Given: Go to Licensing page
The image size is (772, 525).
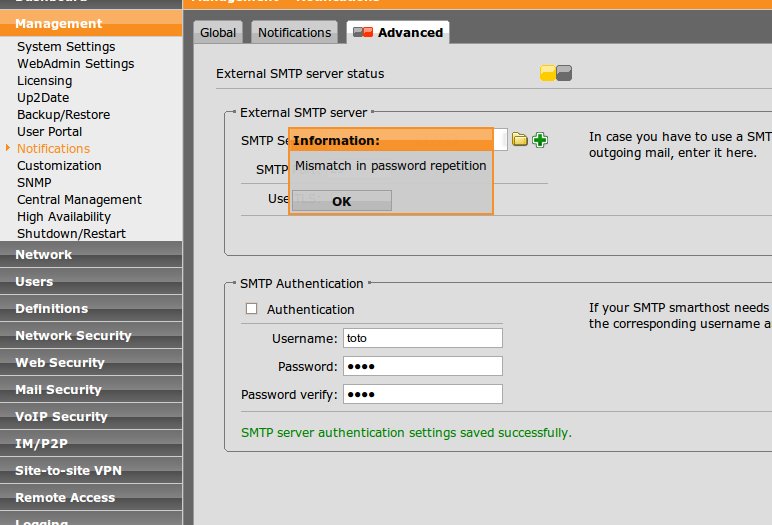Looking at the screenshot, I should (x=44, y=81).
